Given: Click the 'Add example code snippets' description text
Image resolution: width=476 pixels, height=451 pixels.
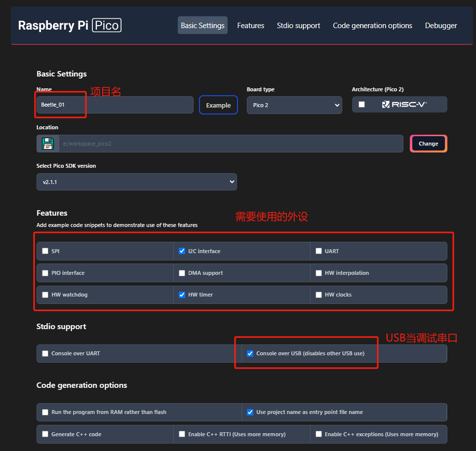Looking at the screenshot, I should tap(117, 225).
